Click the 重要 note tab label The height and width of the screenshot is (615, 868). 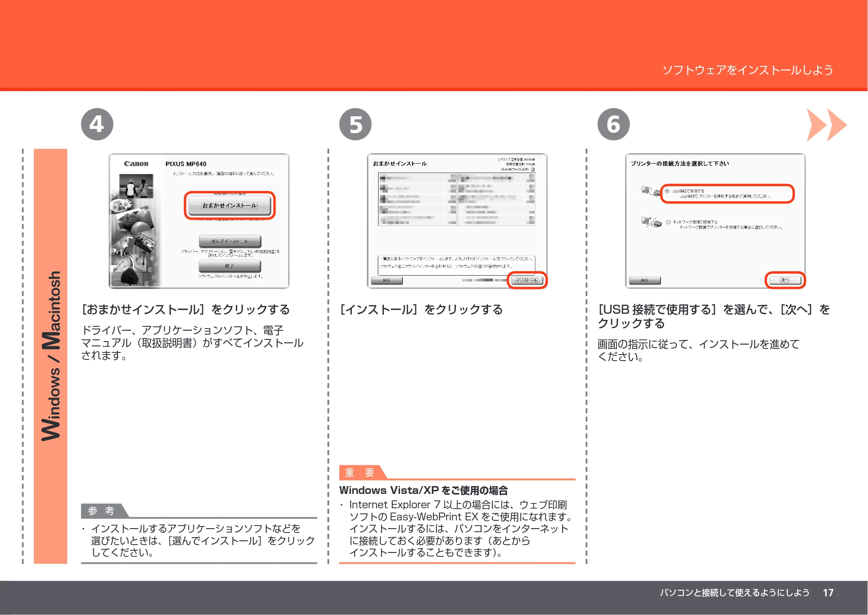click(x=360, y=472)
